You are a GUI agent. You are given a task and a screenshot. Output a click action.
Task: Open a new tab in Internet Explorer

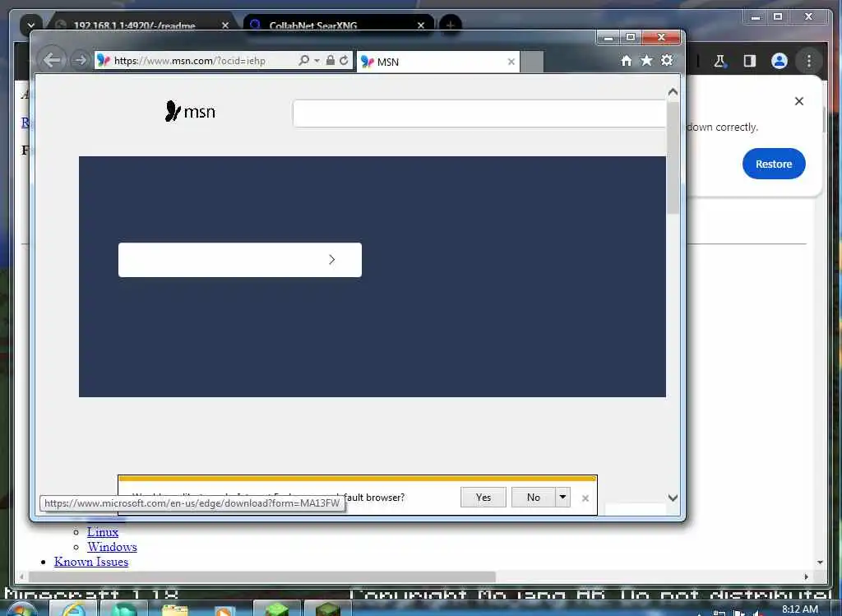click(532, 62)
